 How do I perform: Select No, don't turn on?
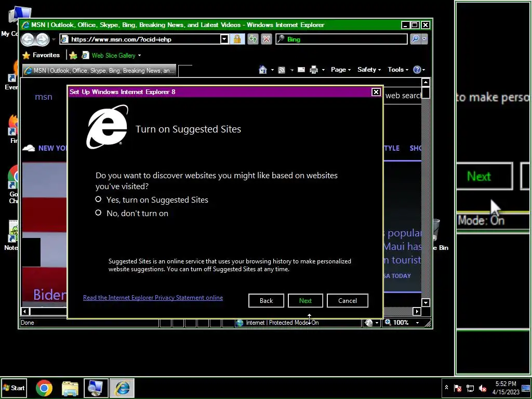pyautogui.click(x=131, y=213)
